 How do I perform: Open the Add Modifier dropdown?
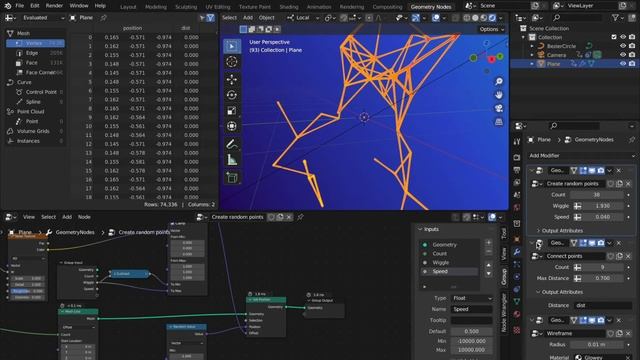582,156
